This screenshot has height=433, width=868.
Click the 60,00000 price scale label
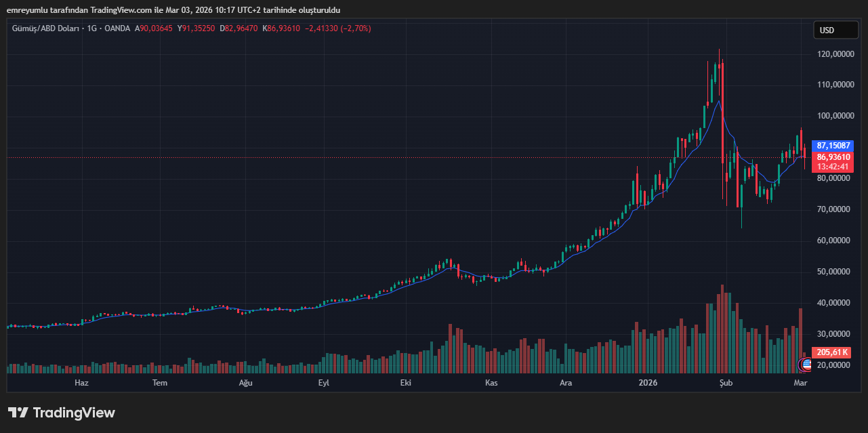tap(834, 241)
